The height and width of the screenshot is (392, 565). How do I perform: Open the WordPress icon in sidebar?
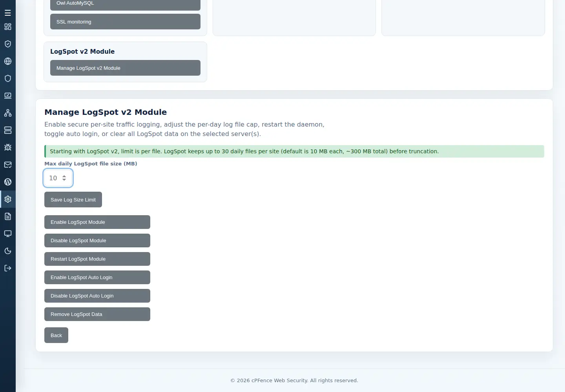pyautogui.click(x=8, y=182)
